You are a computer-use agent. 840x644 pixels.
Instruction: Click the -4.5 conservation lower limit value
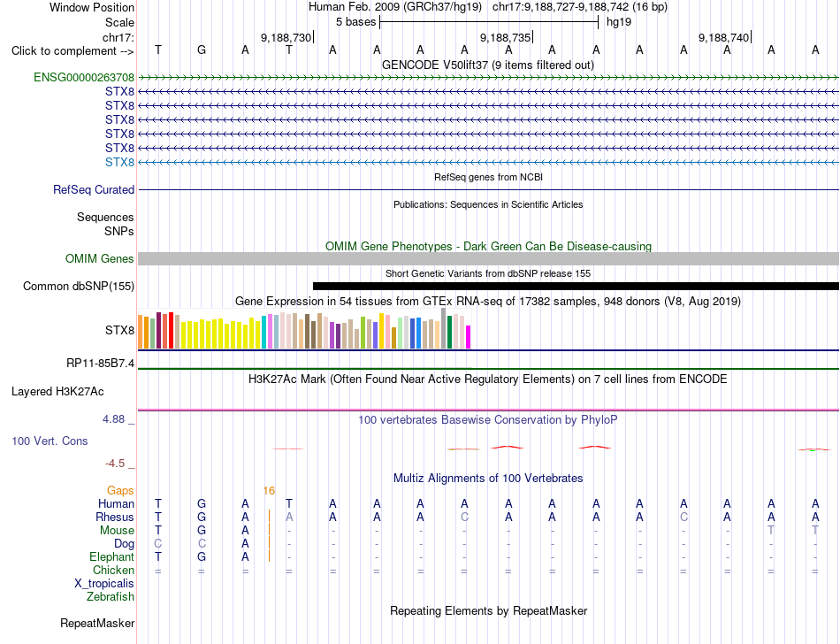click(115, 463)
